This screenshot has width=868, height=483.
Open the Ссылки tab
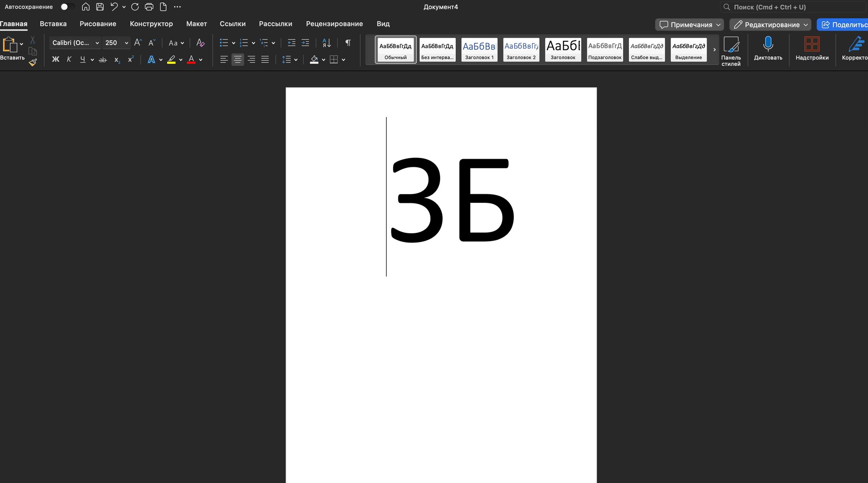[233, 24]
